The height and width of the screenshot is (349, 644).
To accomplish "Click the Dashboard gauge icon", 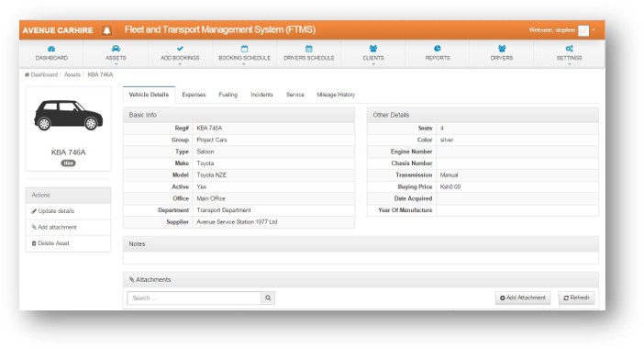I will click(51, 49).
